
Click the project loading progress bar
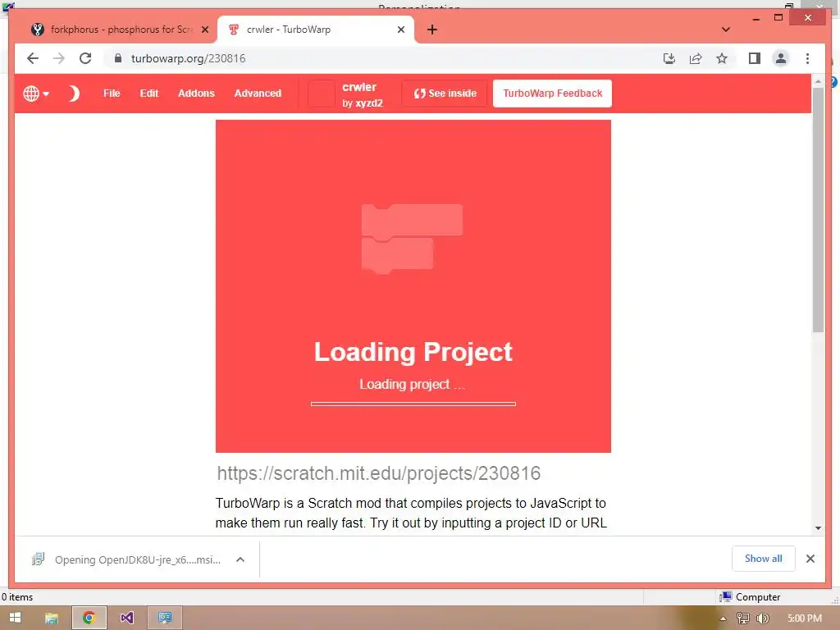tap(413, 404)
